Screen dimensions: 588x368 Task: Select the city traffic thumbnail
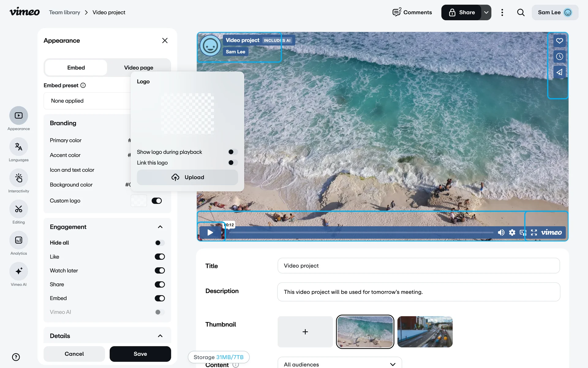[x=425, y=332]
